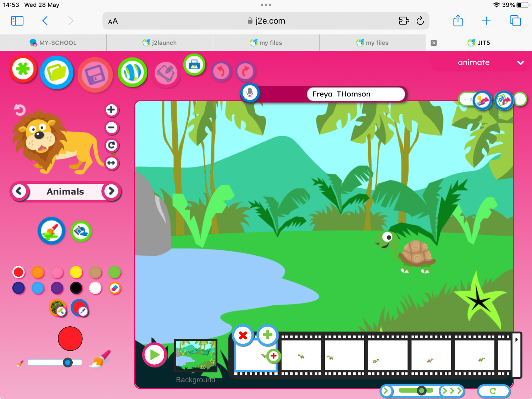Image resolution: width=532 pixels, height=399 pixels.
Task: Shrink the lion with the minus button
Action: coord(112,128)
